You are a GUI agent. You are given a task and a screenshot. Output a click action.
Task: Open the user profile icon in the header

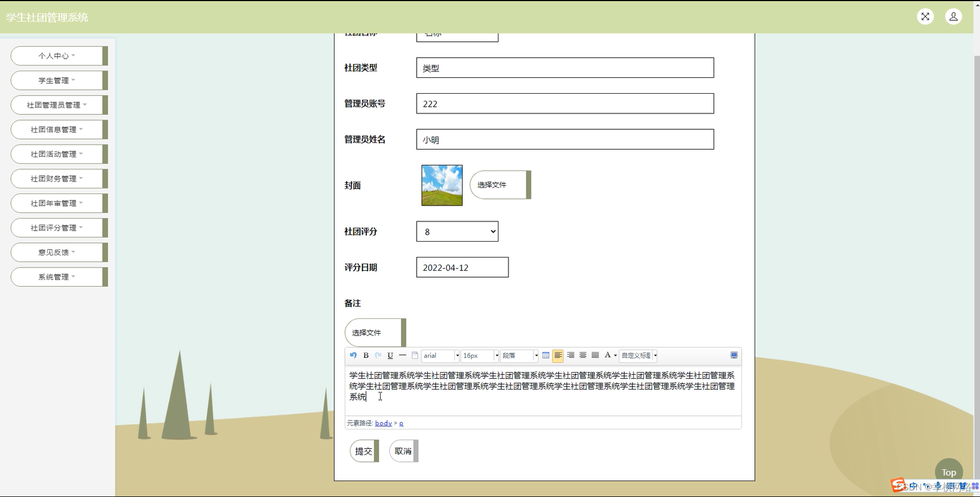coord(953,16)
